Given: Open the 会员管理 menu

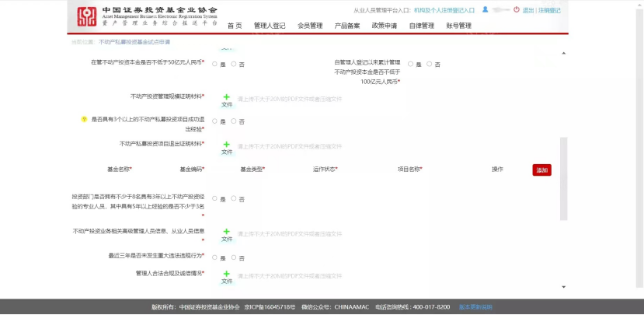Looking at the screenshot, I should click(310, 26).
